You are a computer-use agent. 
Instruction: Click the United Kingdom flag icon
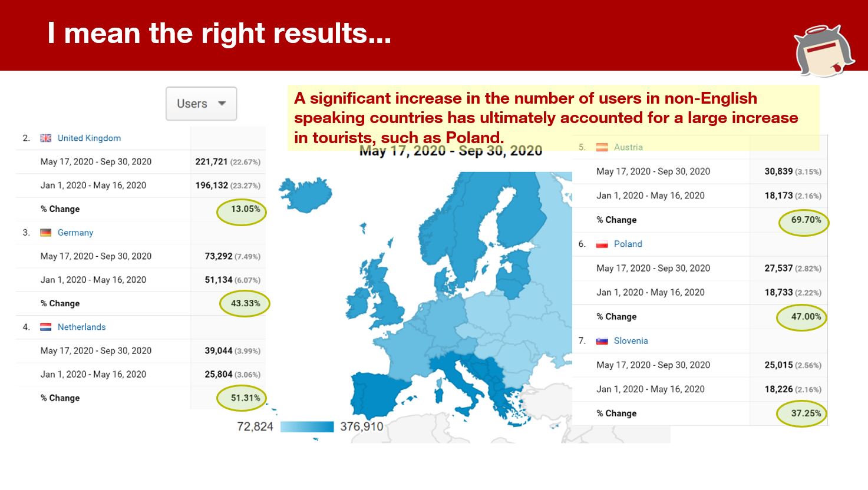pos(45,138)
